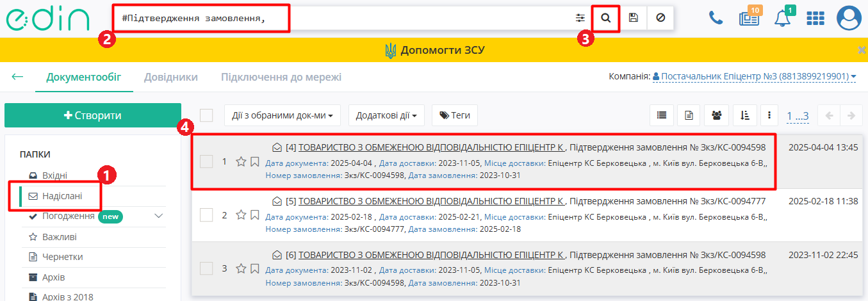Image resolution: width=868 pixels, height=301 pixels.
Task: Check the box for row 1 document
Action: [206, 161]
